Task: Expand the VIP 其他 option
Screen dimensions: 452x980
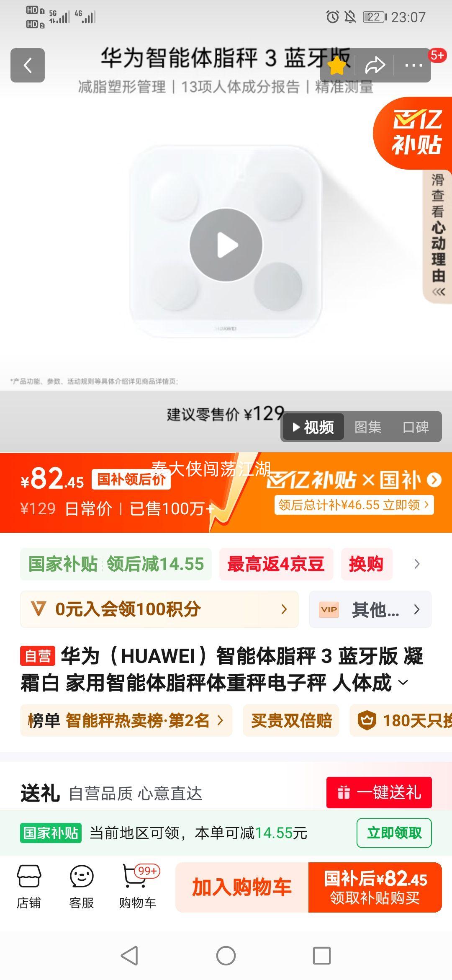Action: [370, 609]
